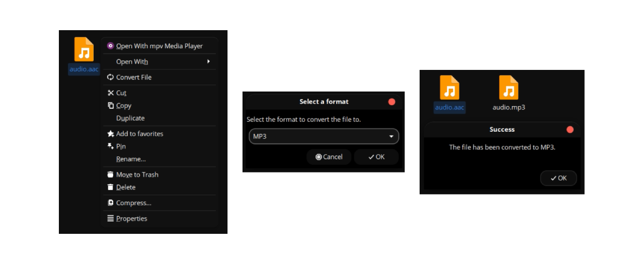Choose Duplicate from the context menu
The width and height of the screenshot is (644, 264).
(130, 118)
